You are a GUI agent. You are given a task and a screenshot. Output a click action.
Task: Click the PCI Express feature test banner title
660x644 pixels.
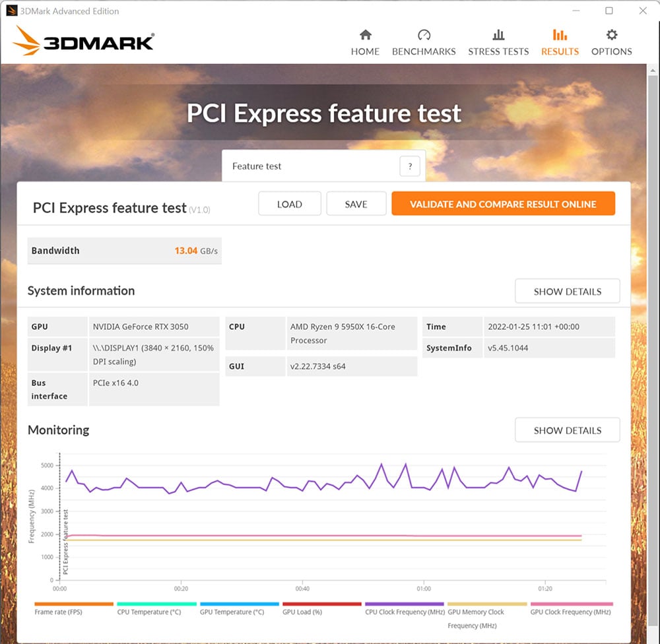coord(324,113)
